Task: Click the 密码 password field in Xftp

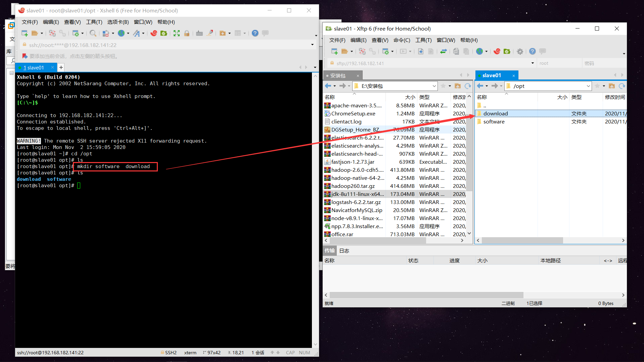Action: pos(604,63)
